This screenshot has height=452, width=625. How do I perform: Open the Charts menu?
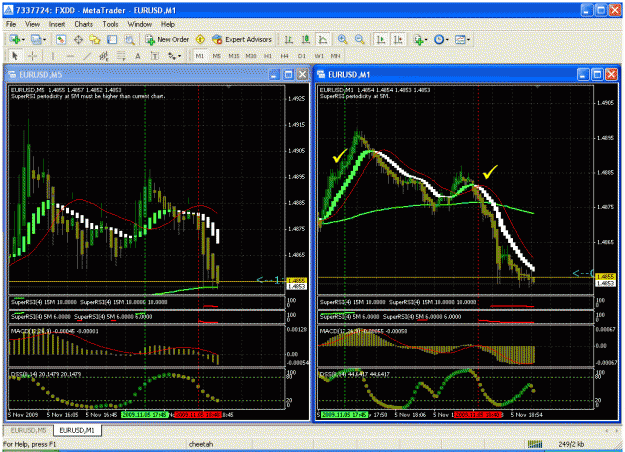click(x=83, y=24)
